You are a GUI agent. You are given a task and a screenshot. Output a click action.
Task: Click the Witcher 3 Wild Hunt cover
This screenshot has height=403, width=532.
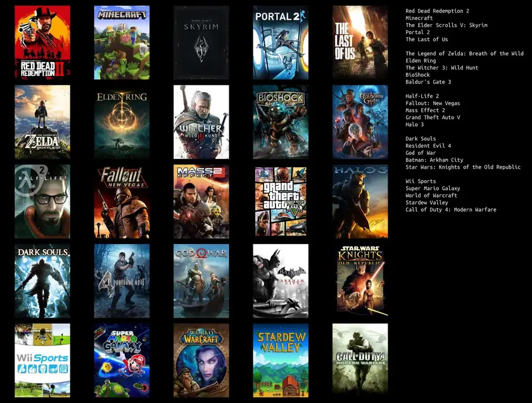pos(201,122)
